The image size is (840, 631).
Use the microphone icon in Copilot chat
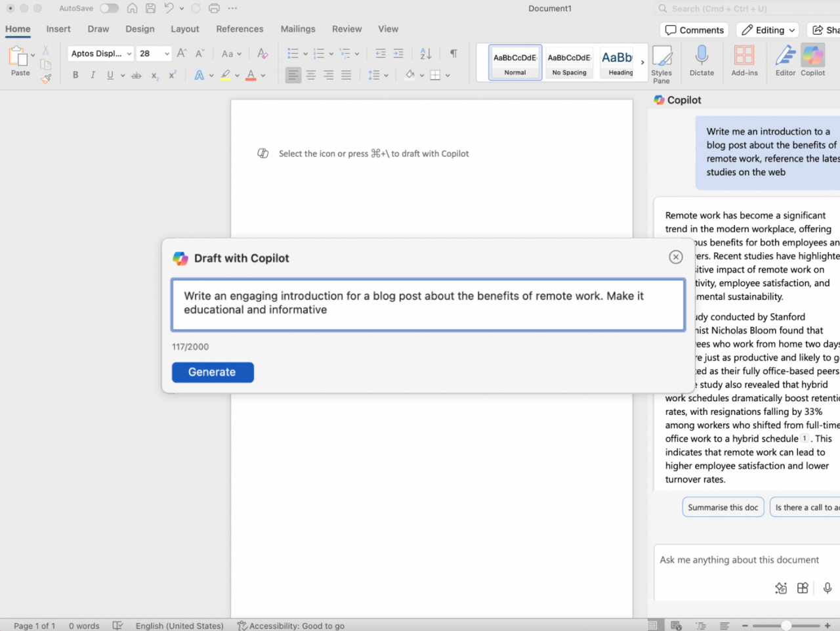point(827,588)
